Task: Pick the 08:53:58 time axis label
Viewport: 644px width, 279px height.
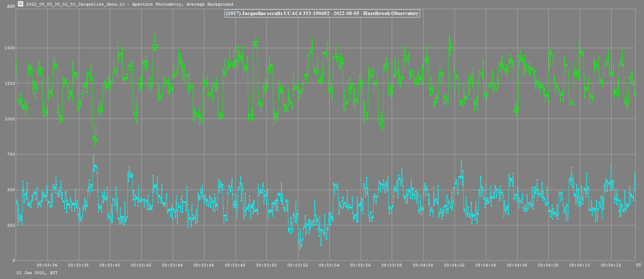Action: (x=392, y=265)
